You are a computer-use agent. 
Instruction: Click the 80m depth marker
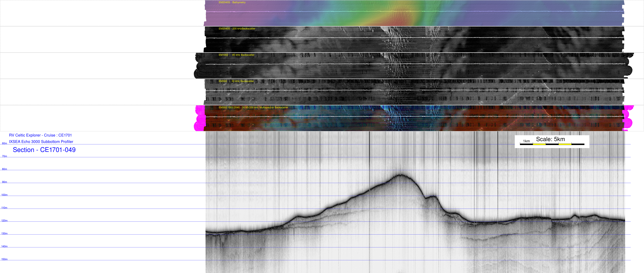click(5, 169)
